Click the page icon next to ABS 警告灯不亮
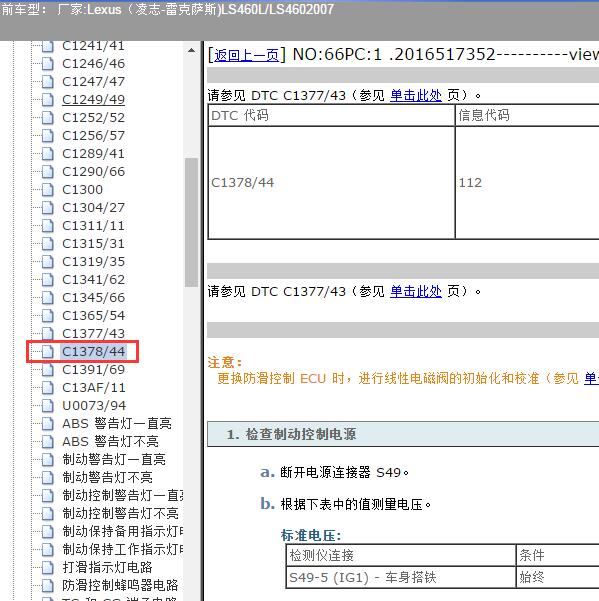 (48, 442)
